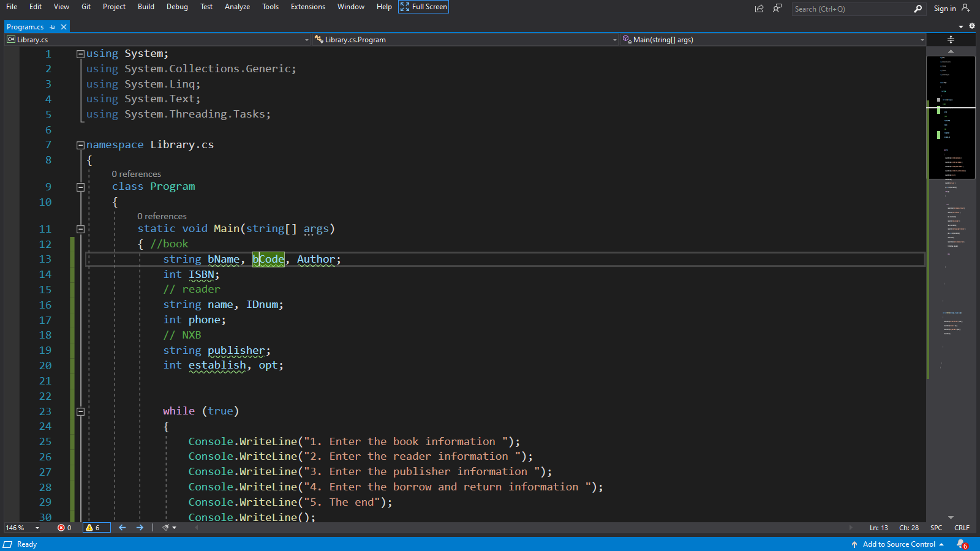Navigate backward with the left arrow

pyautogui.click(x=123, y=528)
